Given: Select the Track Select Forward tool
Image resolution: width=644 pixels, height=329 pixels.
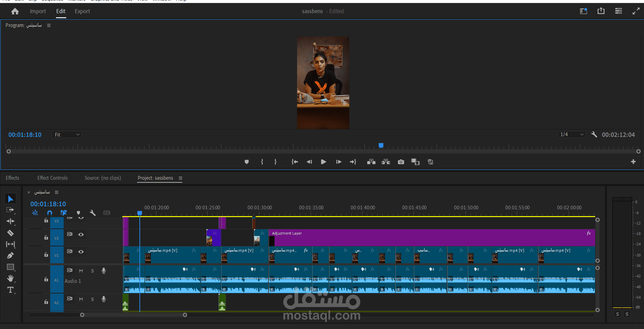Looking at the screenshot, I should tap(10, 210).
